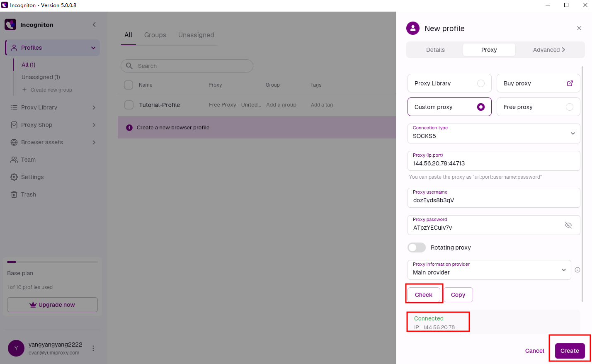This screenshot has width=592, height=364.
Task: Click the info icon beside Proxy information provider
Action: pos(577,270)
